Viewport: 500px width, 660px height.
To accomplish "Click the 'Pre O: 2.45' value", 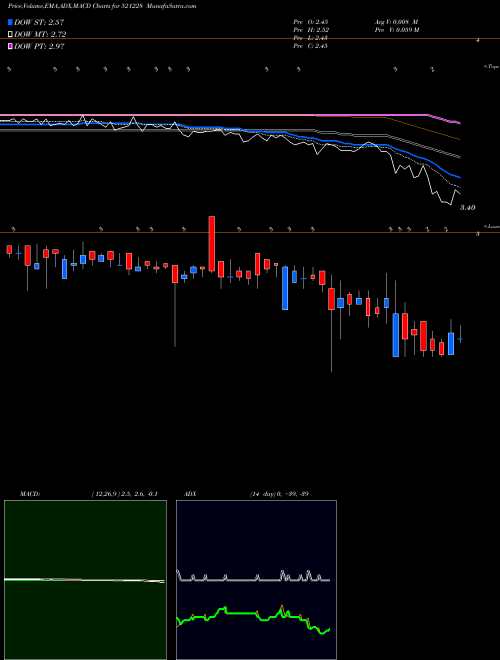I will click(311, 21).
